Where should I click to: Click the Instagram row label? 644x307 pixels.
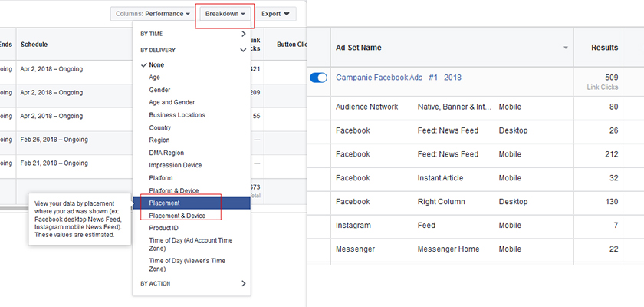[x=353, y=225]
